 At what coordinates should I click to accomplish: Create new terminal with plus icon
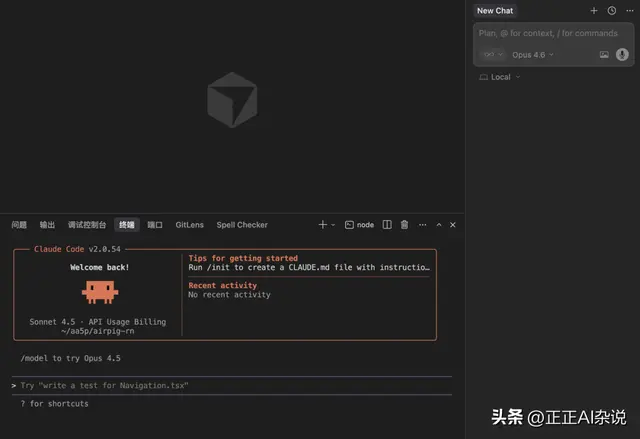(322, 225)
